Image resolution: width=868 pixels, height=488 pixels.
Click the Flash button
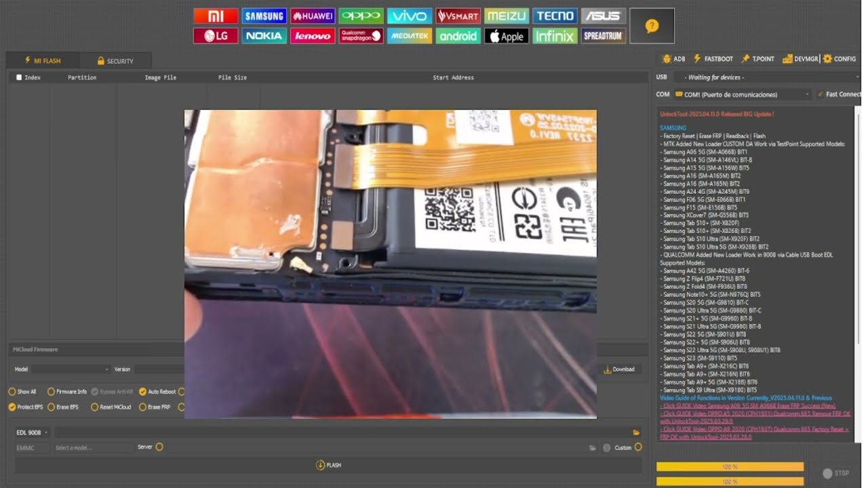tap(328, 465)
